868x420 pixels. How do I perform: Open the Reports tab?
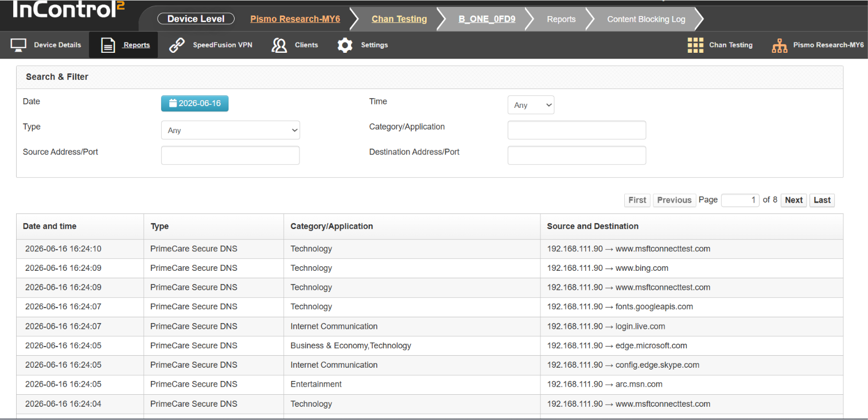(x=123, y=45)
